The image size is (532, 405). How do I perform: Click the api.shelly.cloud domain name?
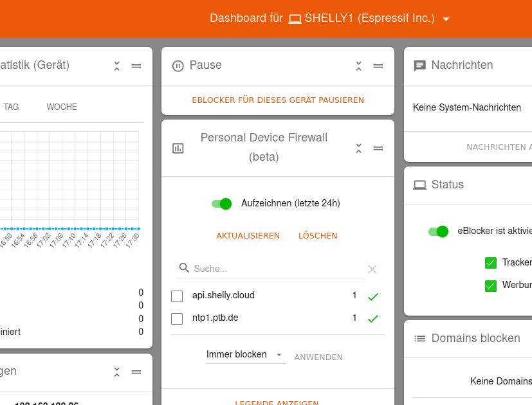223,295
